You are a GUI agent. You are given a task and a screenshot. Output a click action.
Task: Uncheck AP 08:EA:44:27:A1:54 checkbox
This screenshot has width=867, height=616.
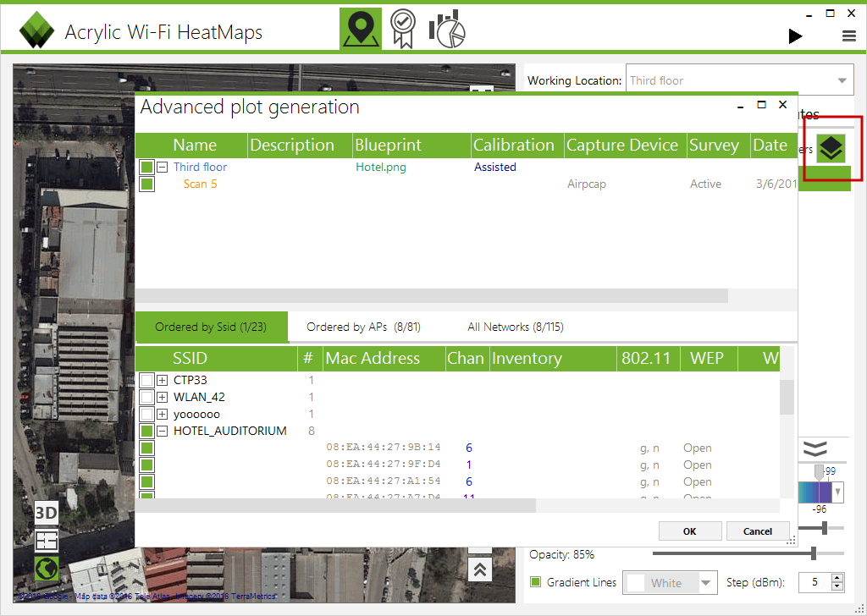tap(146, 481)
